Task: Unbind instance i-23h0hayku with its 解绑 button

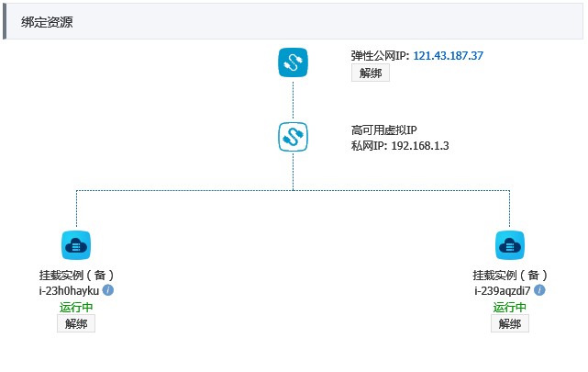Action: 76,323
